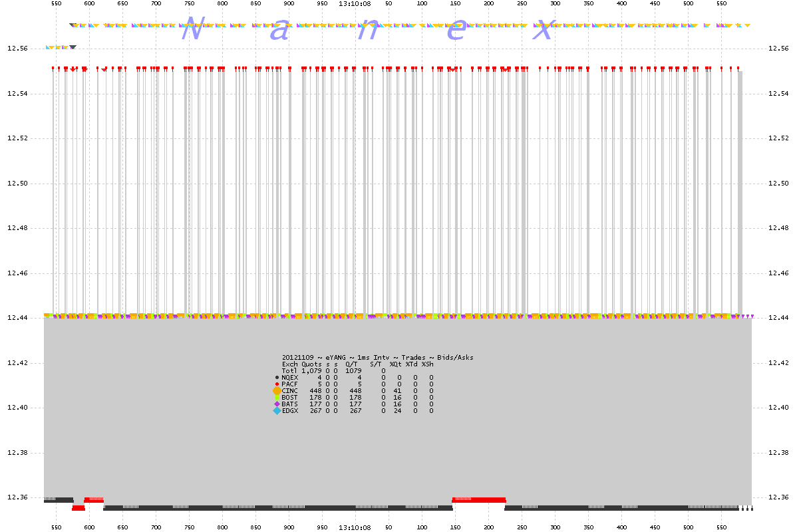The height and width of the screenshot is (532, 797).
Task: Click the S/T column header
Action: 376,364
